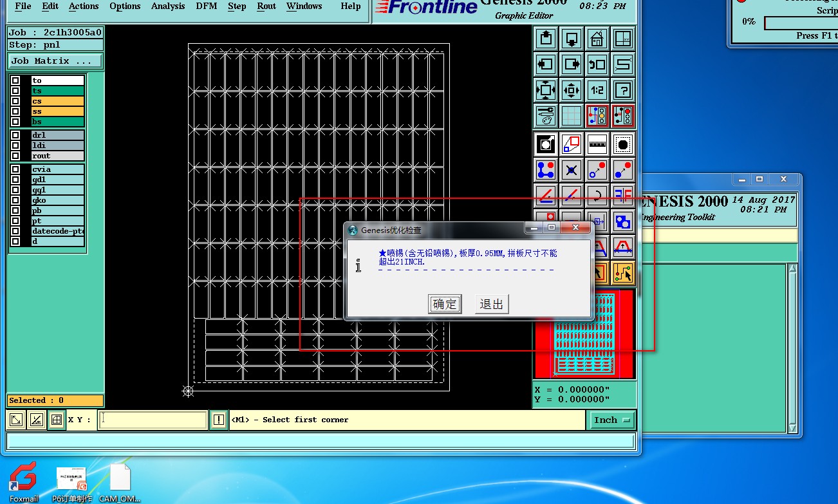
Task: Toggle the 'cvia' layer checkbox
Action: (15, 169)
